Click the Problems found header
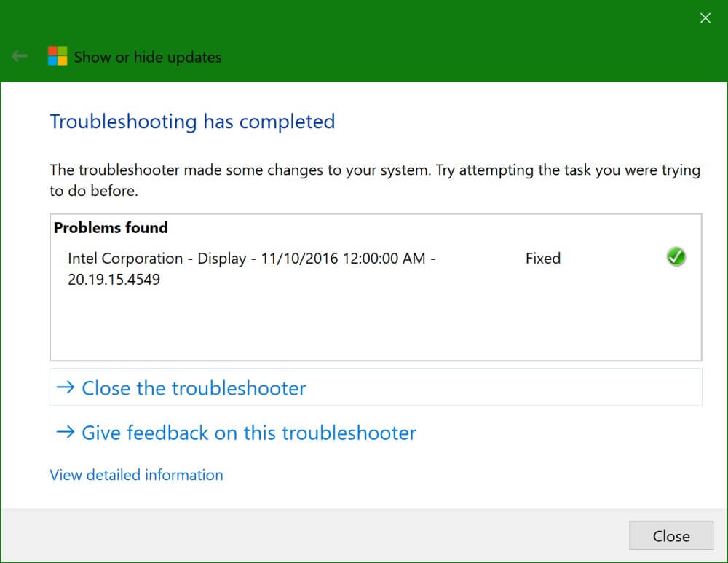This screenshot has height=563, width=728. click(111, 228)
